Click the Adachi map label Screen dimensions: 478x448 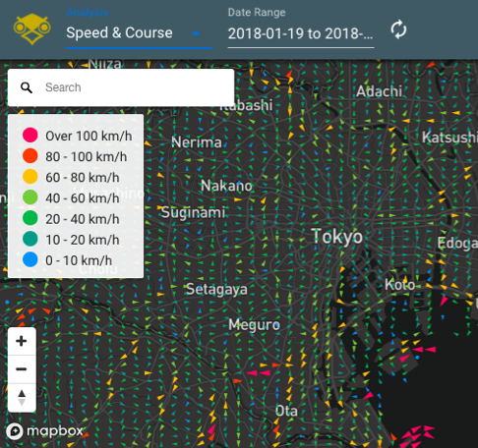[x=379, y=91]
